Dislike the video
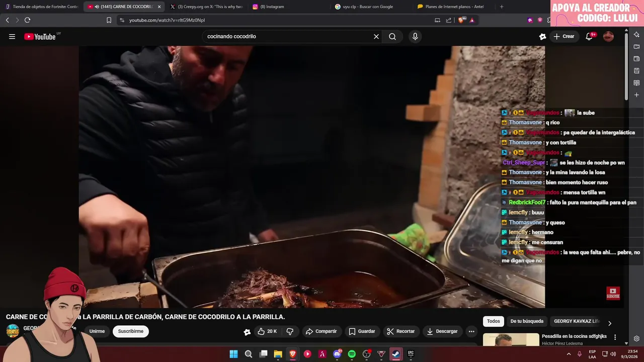The width and height of the screenshot is (644, 362). tap(290, 331)
